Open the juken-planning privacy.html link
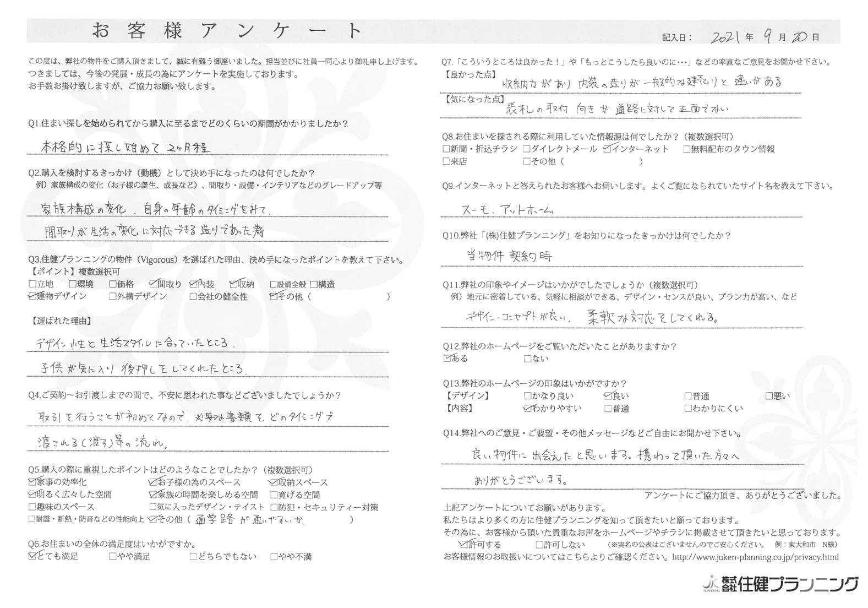 pyautogui.click(x=755, y=557)
